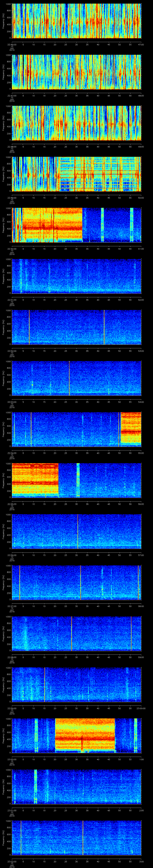Click the 22:52:00 start time label

[12, 351]
